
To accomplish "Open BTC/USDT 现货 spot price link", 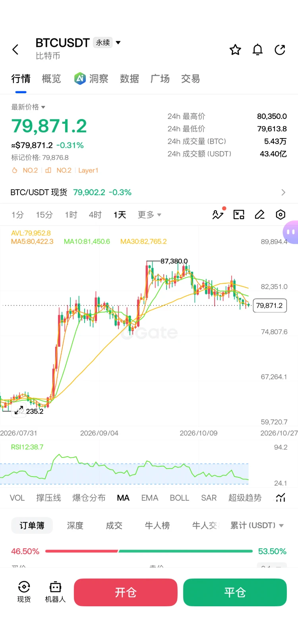I will click(x=149, y=192).
